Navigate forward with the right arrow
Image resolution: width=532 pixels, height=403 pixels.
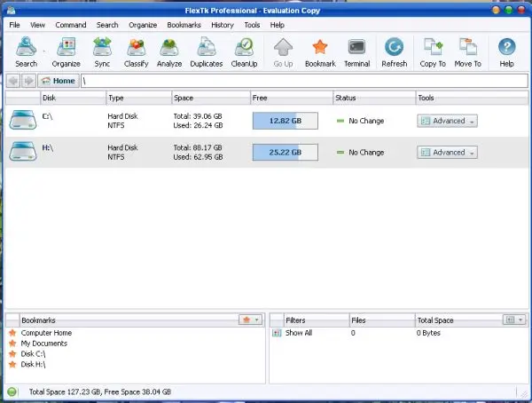29,81
